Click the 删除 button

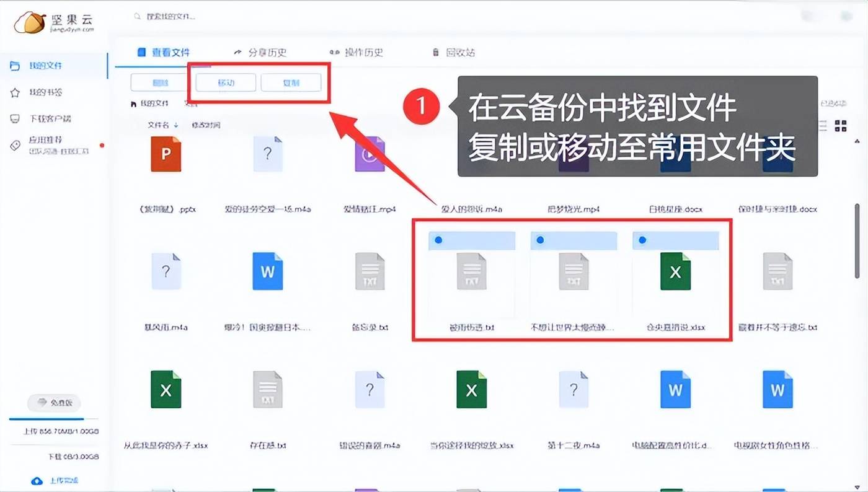(160, 82)
